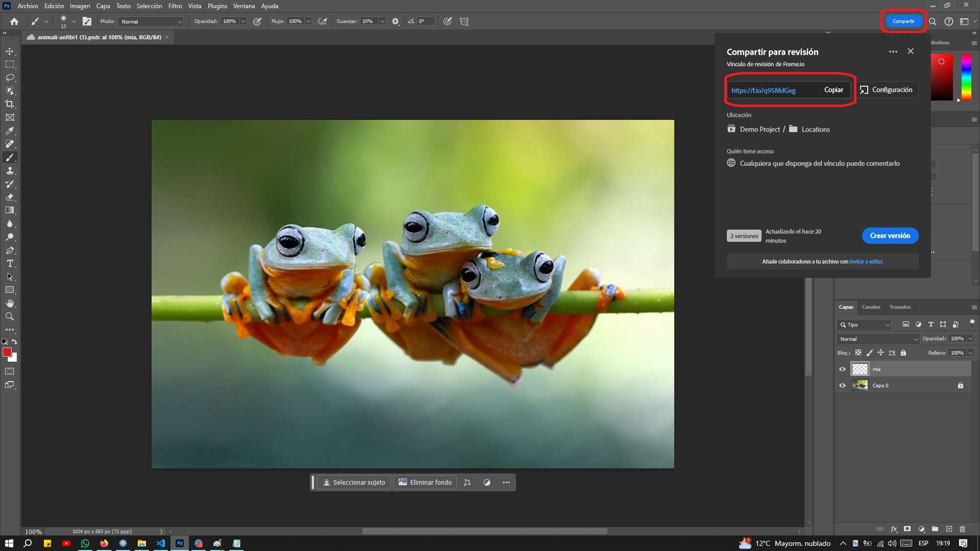980x551 pixels.
Task: Click the foreground red color swatch
Action: [x=7, y=353]
